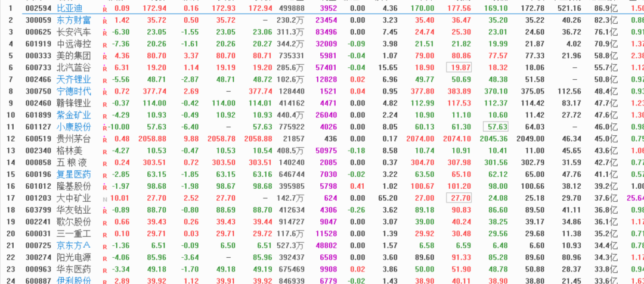Select stock name 中远海控
The image size is (644, 284).
[74, 44]
